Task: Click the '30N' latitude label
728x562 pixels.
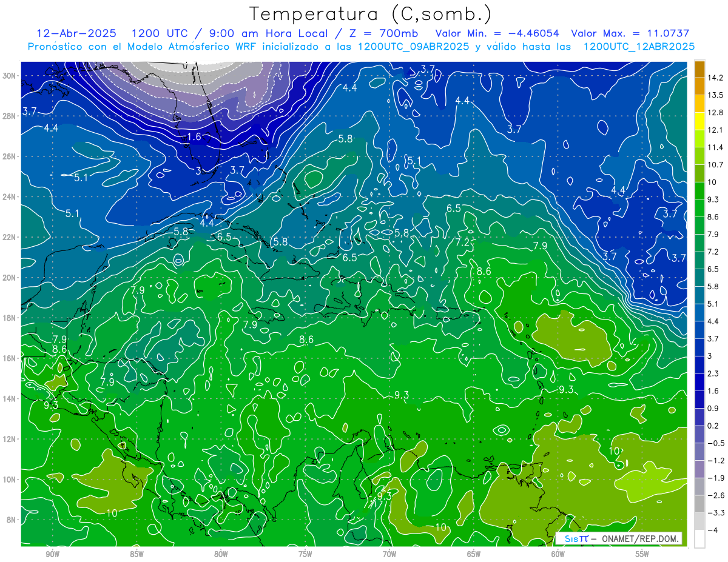Action: [x=9, y=76]
